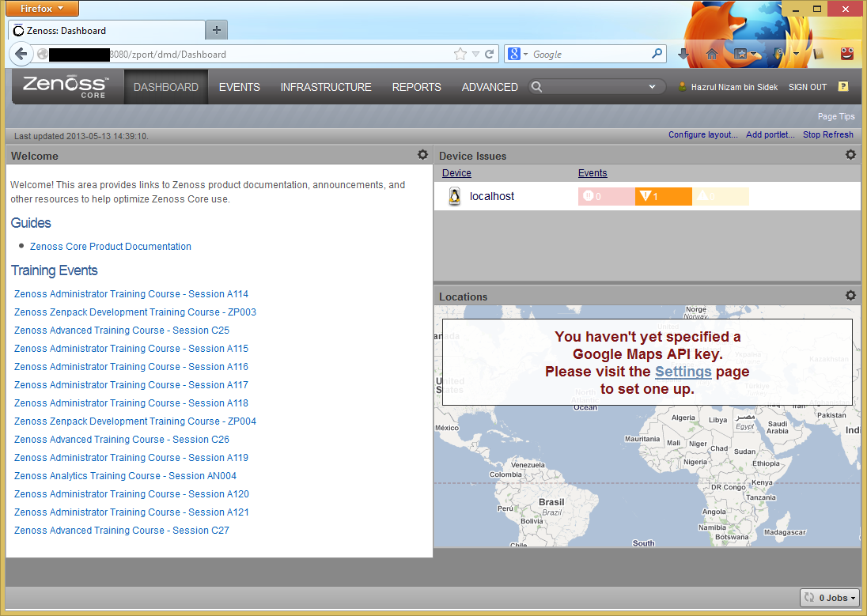Click the Zenoss help question mark icon
The height and width of the screenshot is (616, 867).
point(843,86)
